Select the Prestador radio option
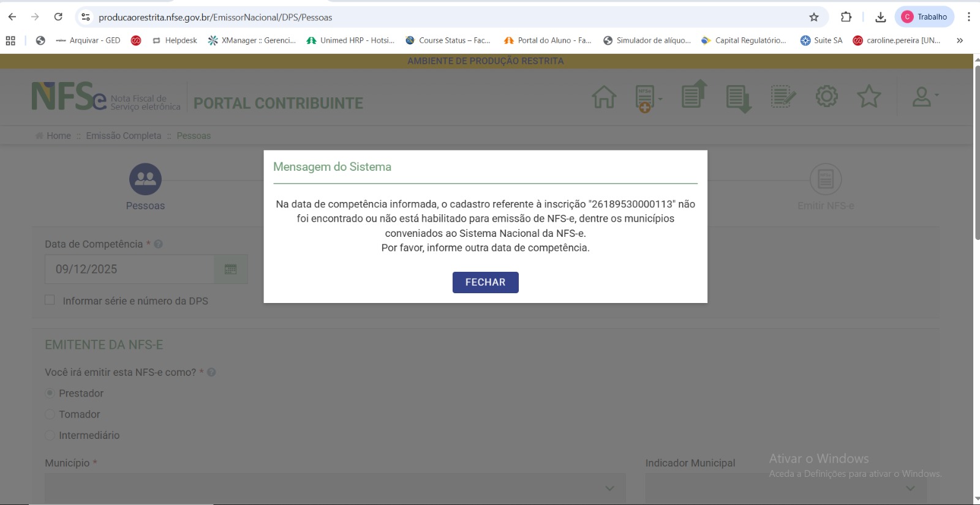This screenshot has height=505, width=980. [50, 393]
